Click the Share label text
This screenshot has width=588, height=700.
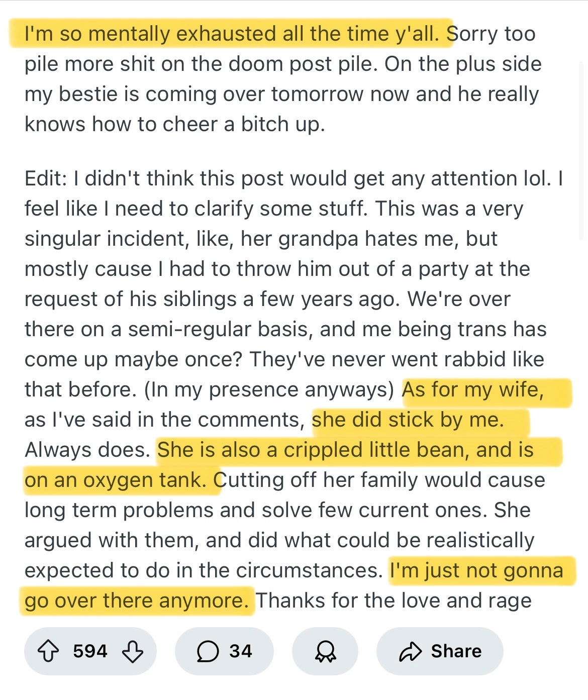pyautogui.click(x=456, y=651)
